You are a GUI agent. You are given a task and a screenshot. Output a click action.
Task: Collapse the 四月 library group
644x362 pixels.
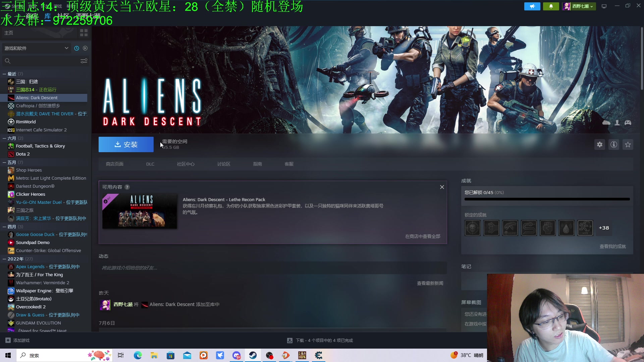coord(4,227)
